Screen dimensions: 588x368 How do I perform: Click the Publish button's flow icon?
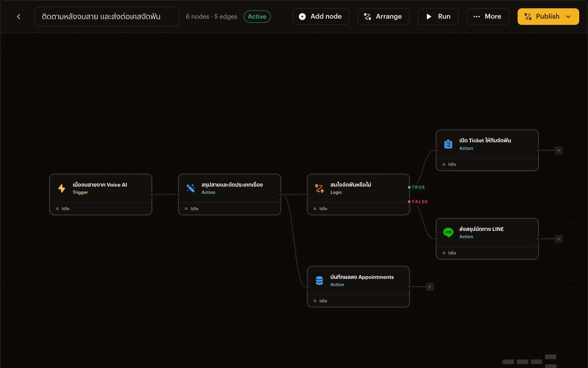pyautogui.click(x=528, y=17)
